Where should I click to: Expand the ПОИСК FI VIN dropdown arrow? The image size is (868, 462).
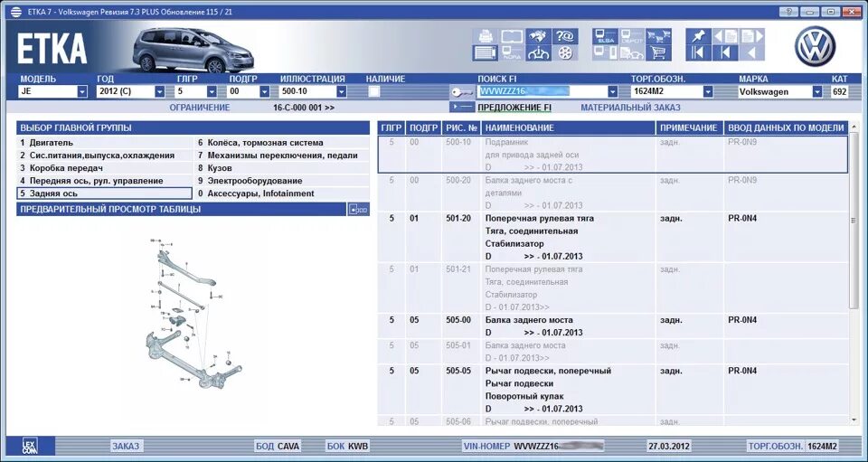point(612,92)
